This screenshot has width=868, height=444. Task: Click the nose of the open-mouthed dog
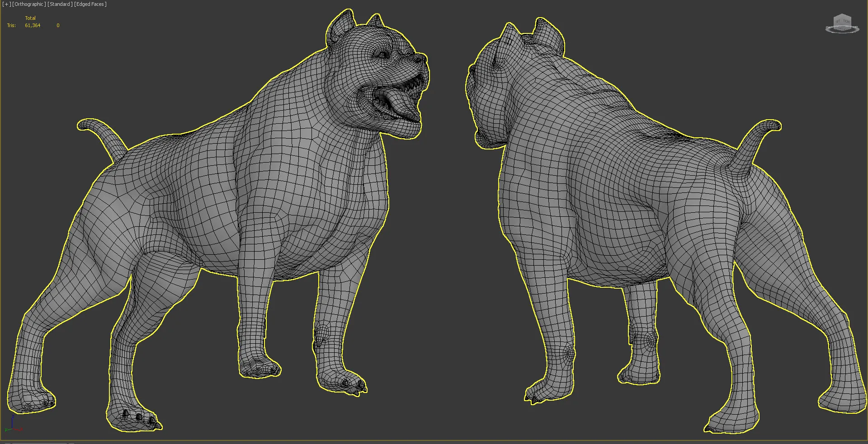point(422,58)
